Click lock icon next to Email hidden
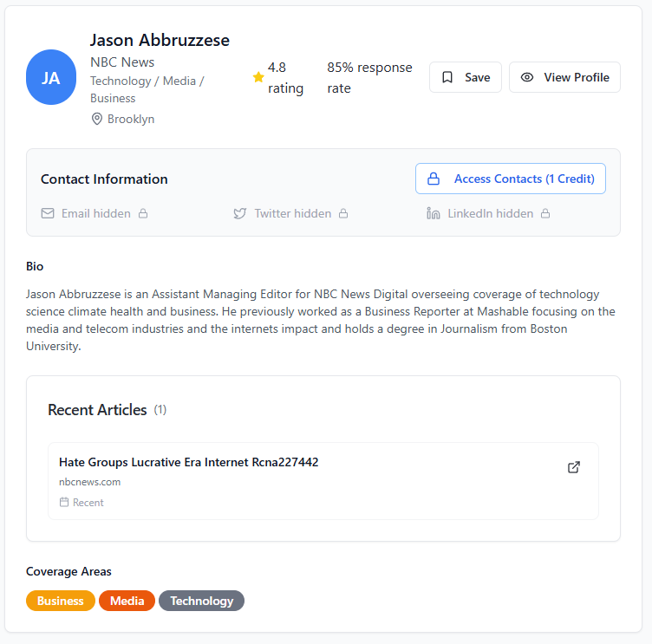This screenshot has width=652, height=644. pos(143,213)
